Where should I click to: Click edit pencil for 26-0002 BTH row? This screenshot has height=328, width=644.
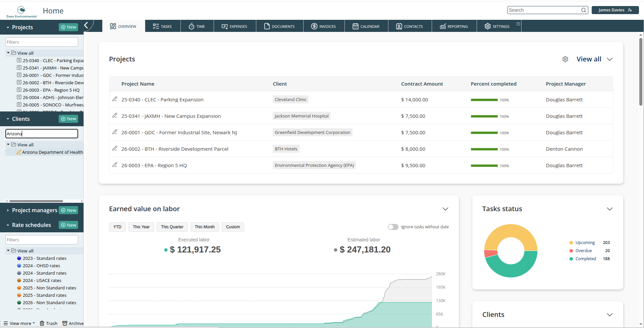[115, 148]
